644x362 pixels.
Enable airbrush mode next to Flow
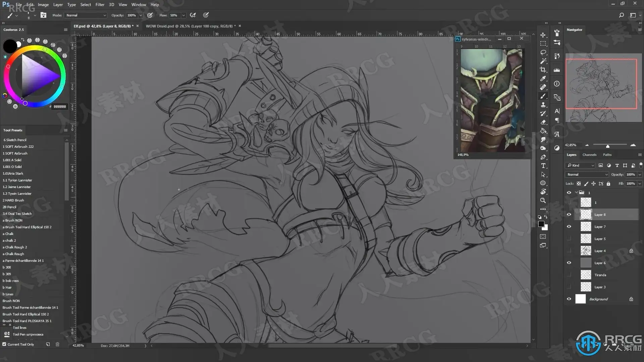click(x=193, y=15)
